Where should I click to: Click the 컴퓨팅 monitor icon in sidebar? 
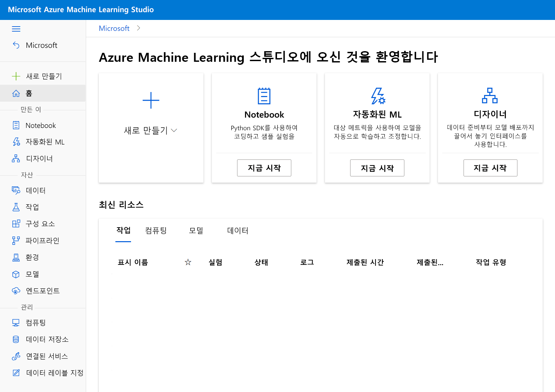click(x=16, y=323)
